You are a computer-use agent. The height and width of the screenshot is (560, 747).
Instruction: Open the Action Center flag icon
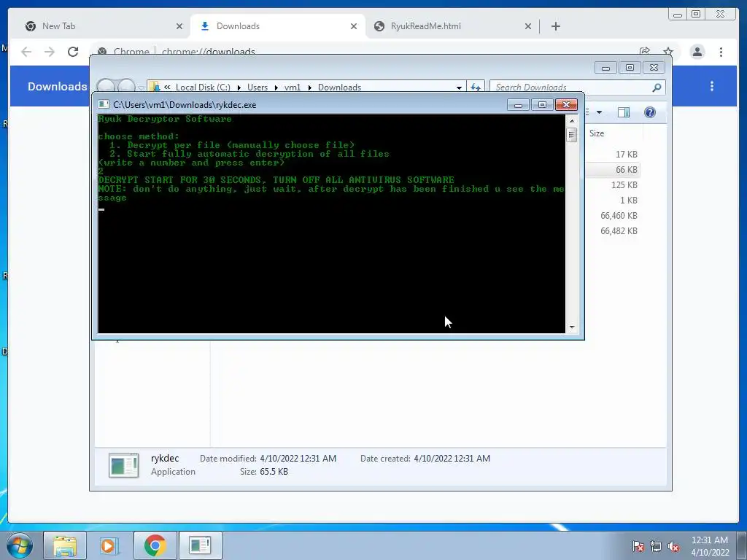[638, 547]
